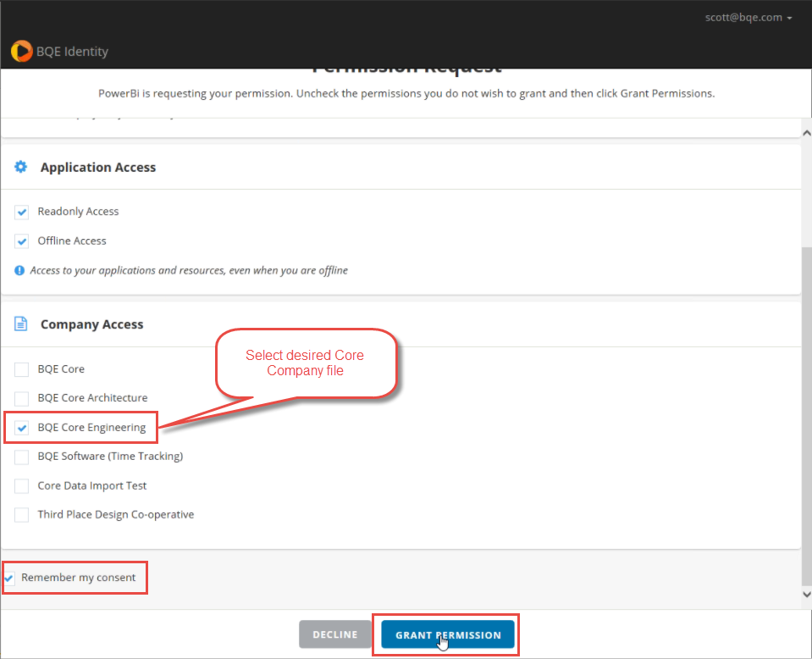Click the scrollbar down arrow icon
Image resolution: width=812 pixels, height=659 pixels.
pos(805,594)
